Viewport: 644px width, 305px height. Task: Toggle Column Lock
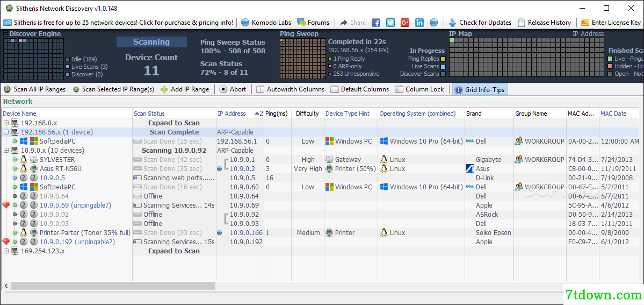tap(419, 89)
